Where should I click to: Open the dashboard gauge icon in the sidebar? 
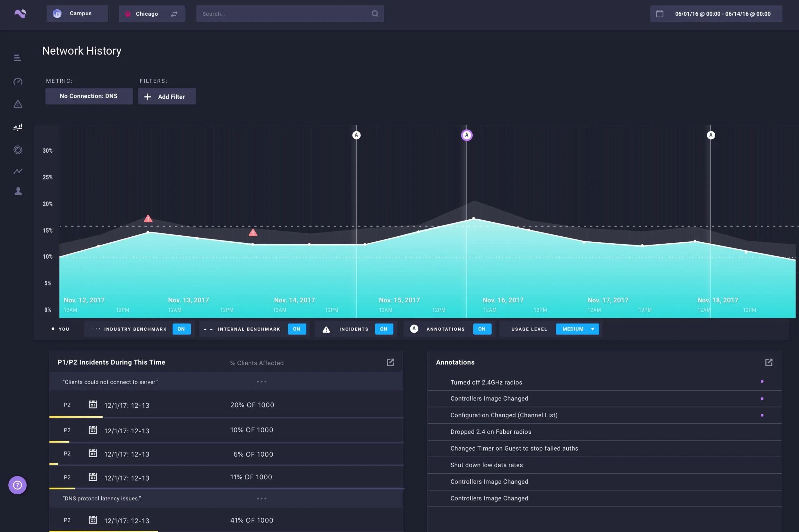18,81
